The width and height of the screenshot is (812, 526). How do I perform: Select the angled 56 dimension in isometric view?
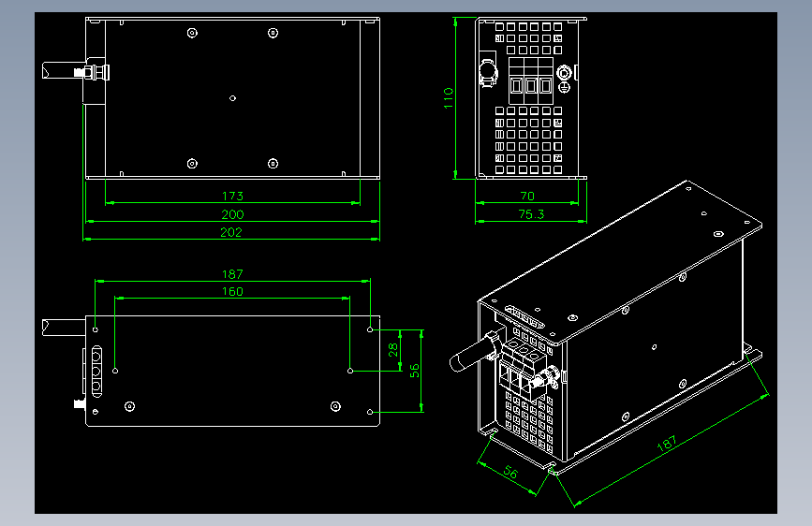[x=510, y=472]
